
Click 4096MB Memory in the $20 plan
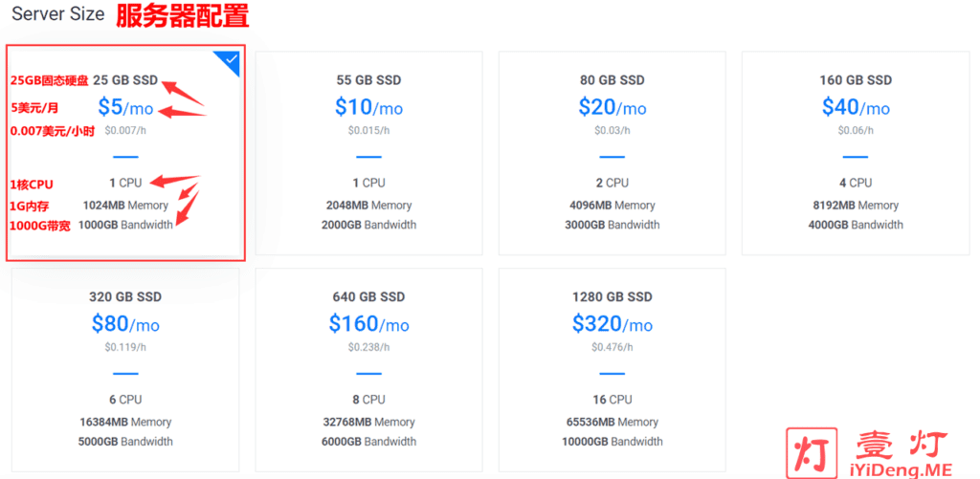(612, 206)
